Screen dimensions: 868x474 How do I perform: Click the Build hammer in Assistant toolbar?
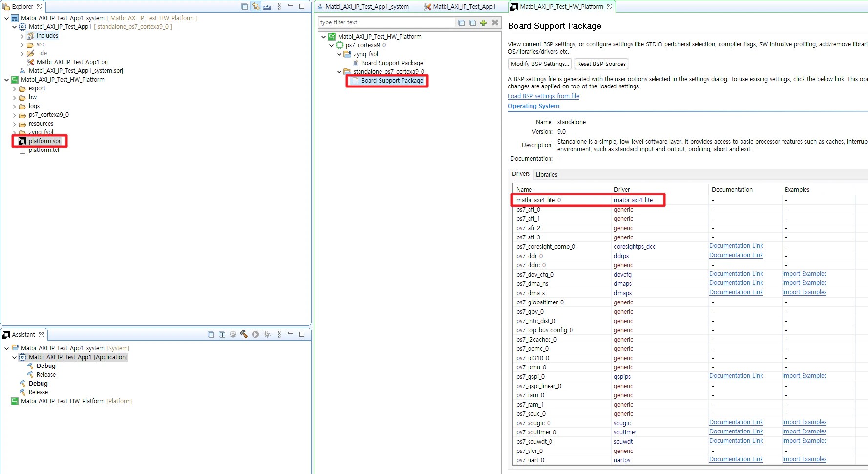244,335
